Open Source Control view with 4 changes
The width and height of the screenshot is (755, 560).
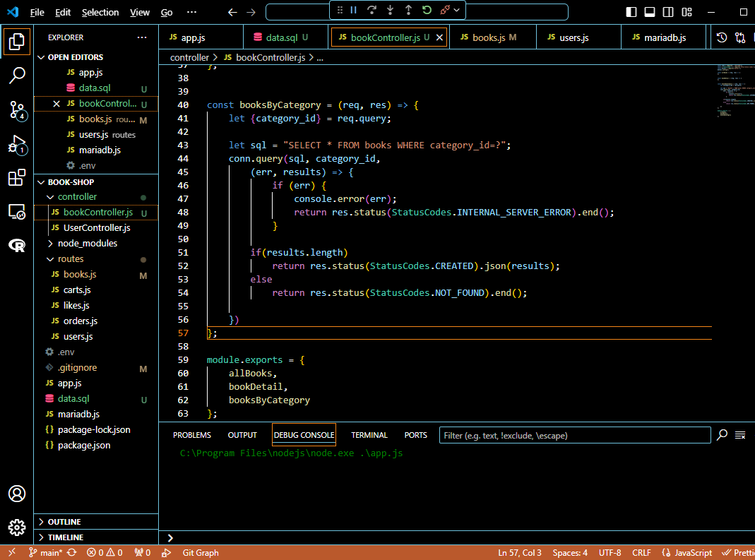pos(17,110)
